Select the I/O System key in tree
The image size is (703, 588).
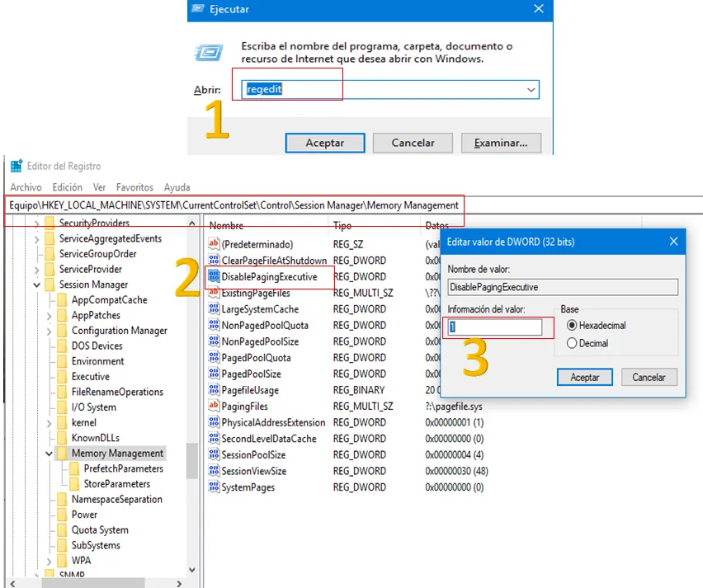click(x=94, y=407)
